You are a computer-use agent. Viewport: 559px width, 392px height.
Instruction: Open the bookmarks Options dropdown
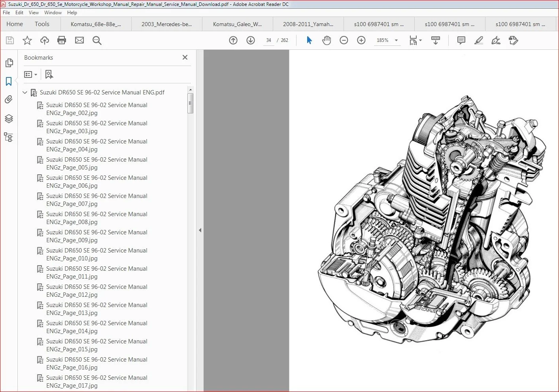(x=30, y=74)
